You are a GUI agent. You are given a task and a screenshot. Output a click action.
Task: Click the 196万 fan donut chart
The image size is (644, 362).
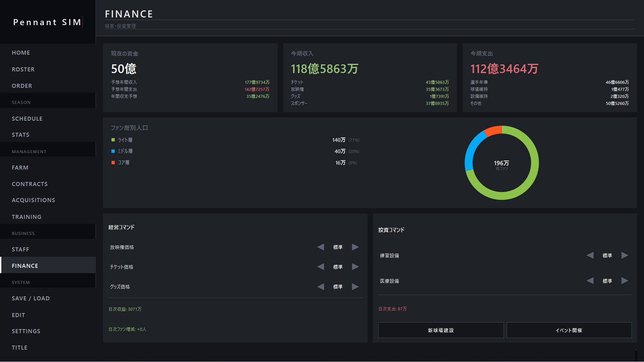point(501,163)
